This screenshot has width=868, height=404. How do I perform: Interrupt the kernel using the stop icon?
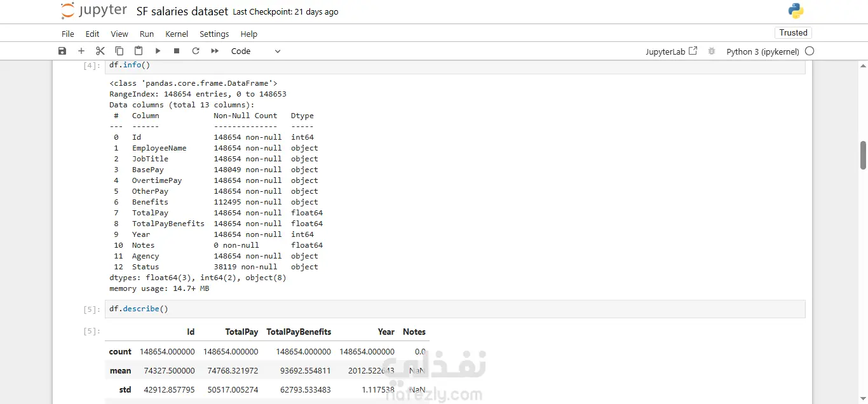pyautogui.click(x=177, y=51)
